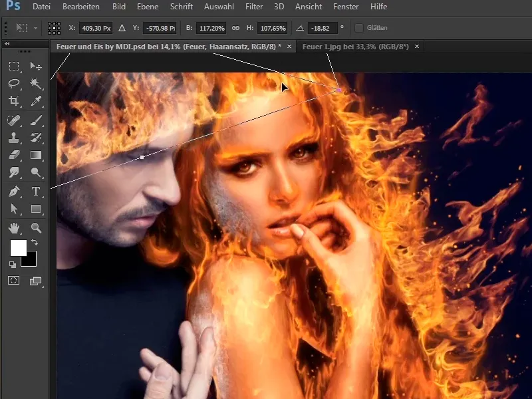
Task: Select the Brush tool
Action: pyautogui.click(x=36, y=120)
